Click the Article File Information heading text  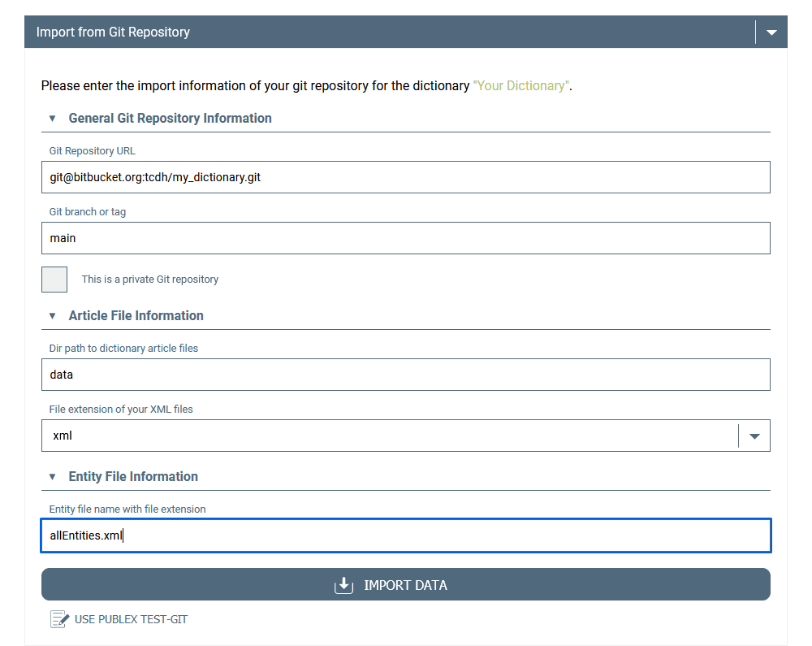tap(136, 316)
